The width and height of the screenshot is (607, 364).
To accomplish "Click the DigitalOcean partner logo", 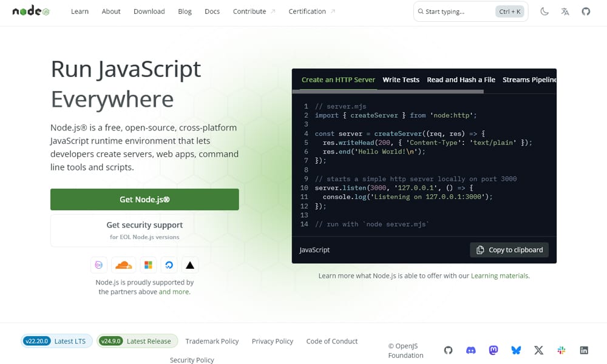I will pos(169,265).
